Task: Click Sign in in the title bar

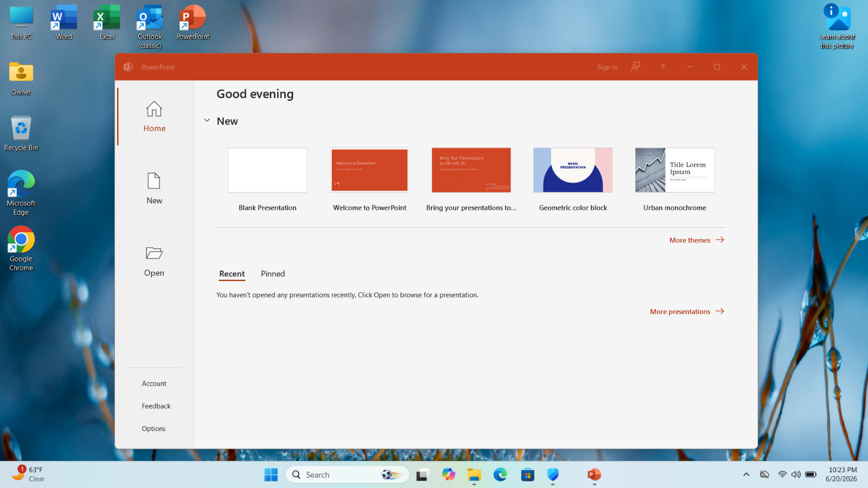Action: 607,67
